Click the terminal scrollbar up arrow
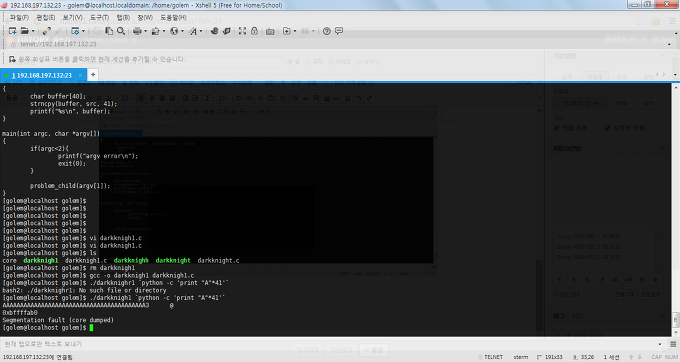 click(x=675, y=87)
